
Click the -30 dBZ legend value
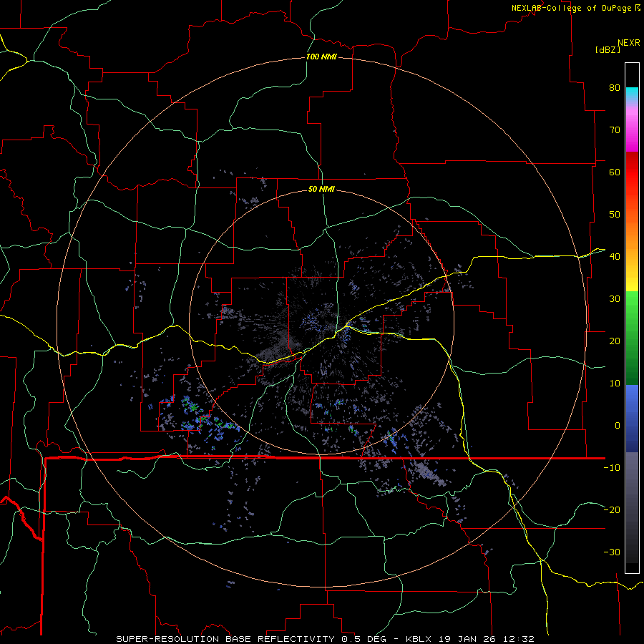pyautogui.click(x=612, y=552)
